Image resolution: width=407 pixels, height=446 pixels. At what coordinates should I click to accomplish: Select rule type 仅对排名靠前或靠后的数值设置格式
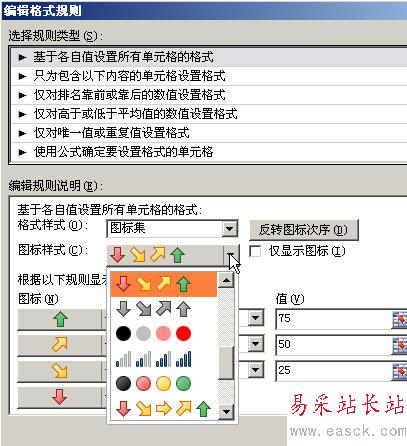(209, 95)
